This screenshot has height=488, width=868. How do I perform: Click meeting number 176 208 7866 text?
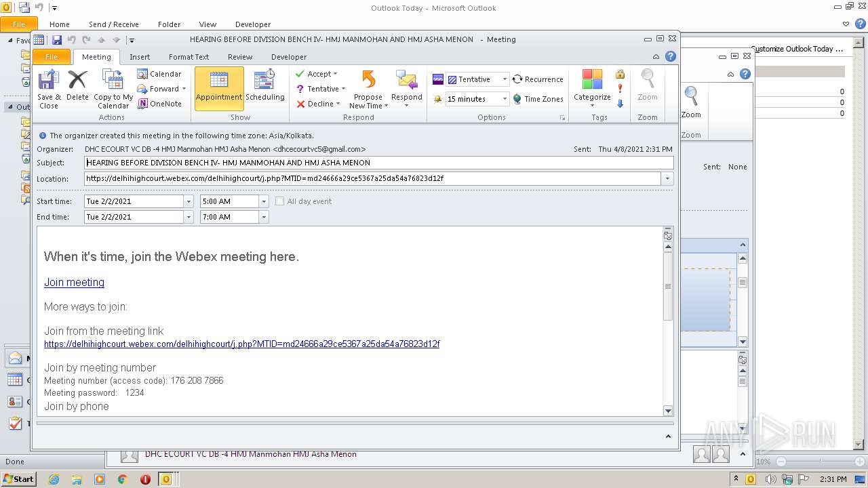coord(197,381)
